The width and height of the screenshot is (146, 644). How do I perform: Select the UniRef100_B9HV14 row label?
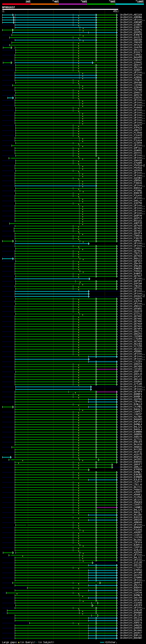click(x=131, y=188)
